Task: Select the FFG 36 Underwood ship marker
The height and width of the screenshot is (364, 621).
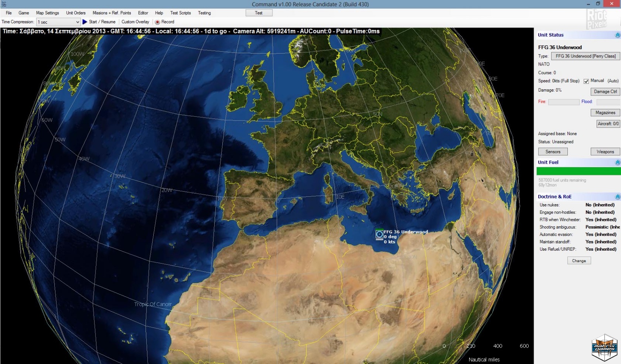Action: click(x=379, y=234)
